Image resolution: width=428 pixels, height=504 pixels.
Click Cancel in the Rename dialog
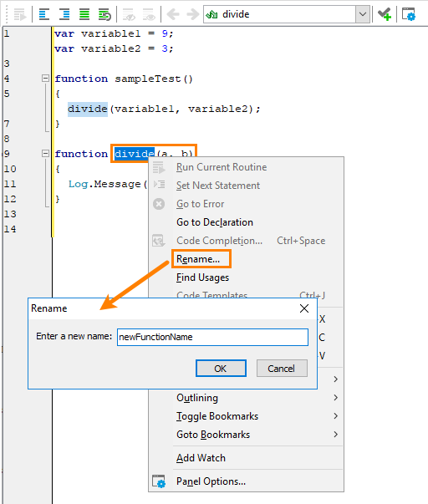click(x=282, y=369)
